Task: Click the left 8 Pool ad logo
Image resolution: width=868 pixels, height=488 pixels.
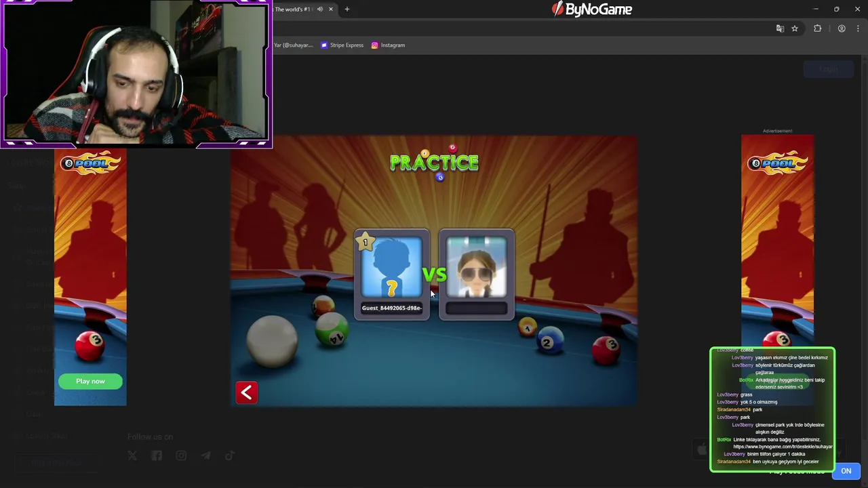Action: click(90, 163)
